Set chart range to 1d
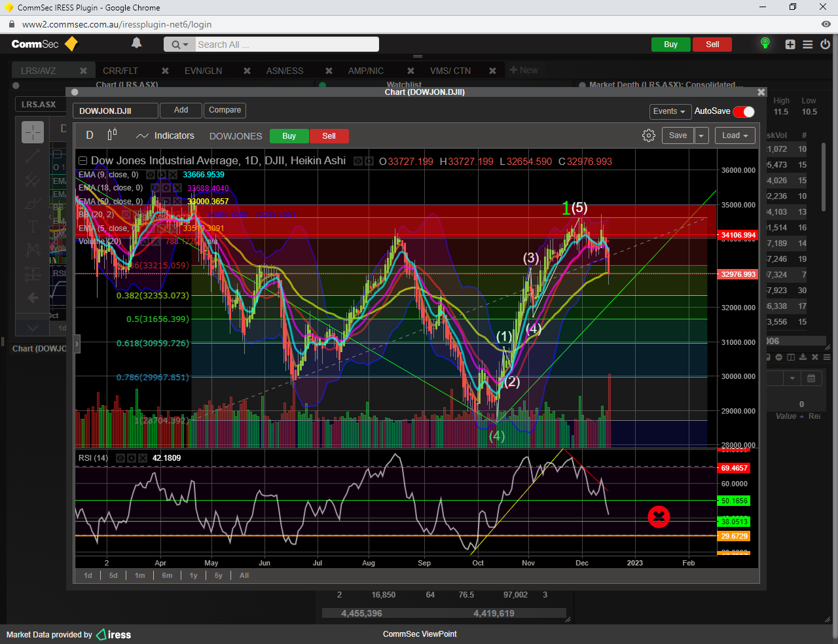This screenshot has width=838, height=644. 88,575
